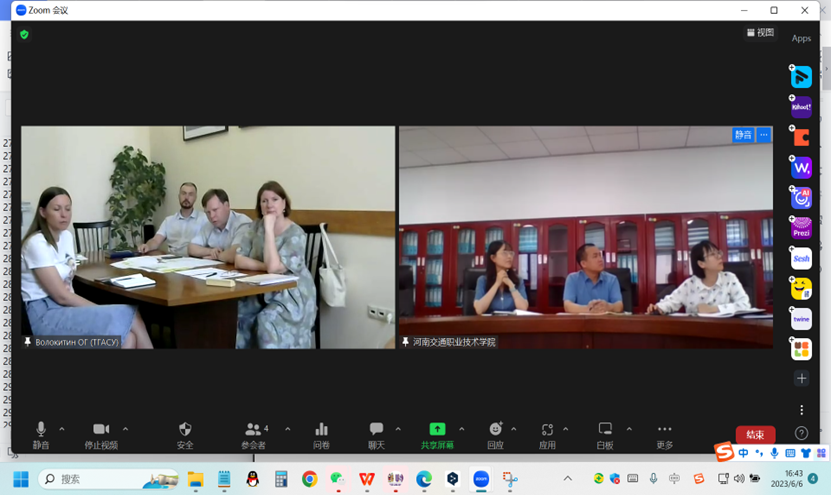Launch the Sesh app from Apps panel

tap(801, 259)
